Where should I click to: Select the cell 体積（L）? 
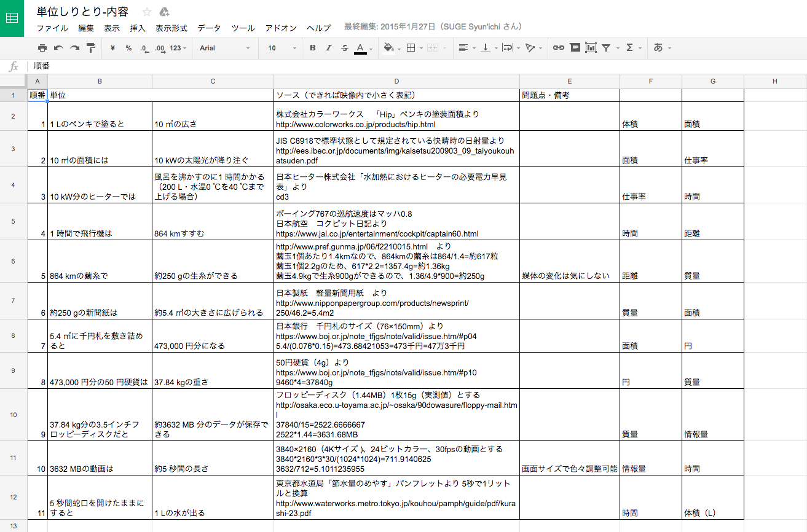pyautogui.click(x=713, y=498)
